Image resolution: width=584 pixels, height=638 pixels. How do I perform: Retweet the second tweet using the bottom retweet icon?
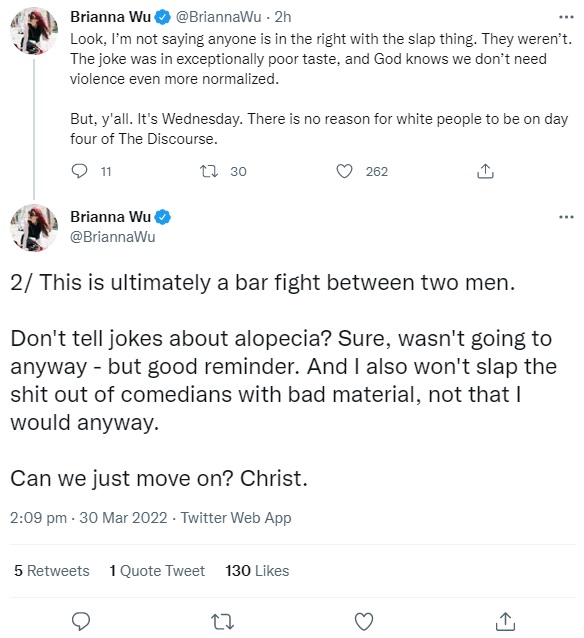pos(223,622)
